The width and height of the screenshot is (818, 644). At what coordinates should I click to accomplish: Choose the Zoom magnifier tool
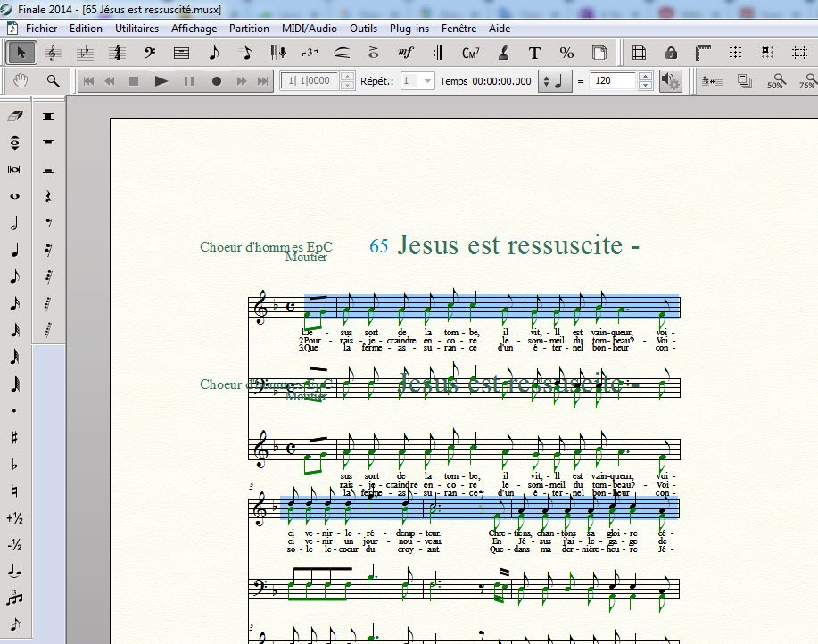click(x=54, y=81)
